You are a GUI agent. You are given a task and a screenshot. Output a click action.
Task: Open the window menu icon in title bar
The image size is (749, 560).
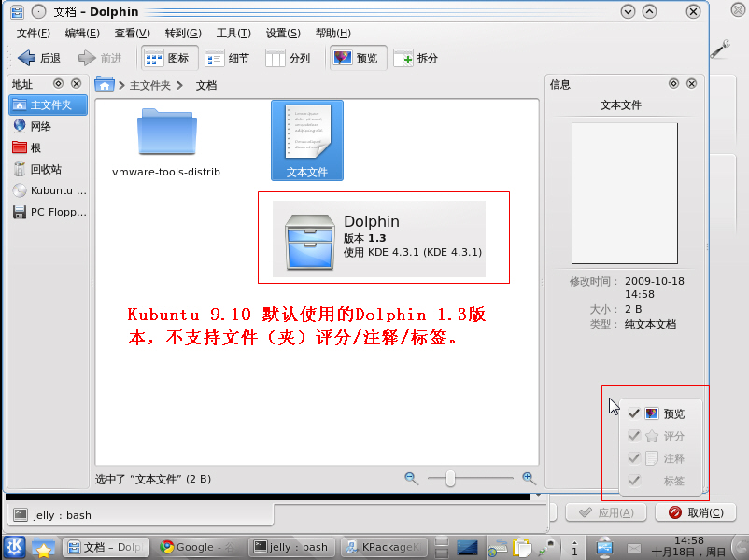17,11
